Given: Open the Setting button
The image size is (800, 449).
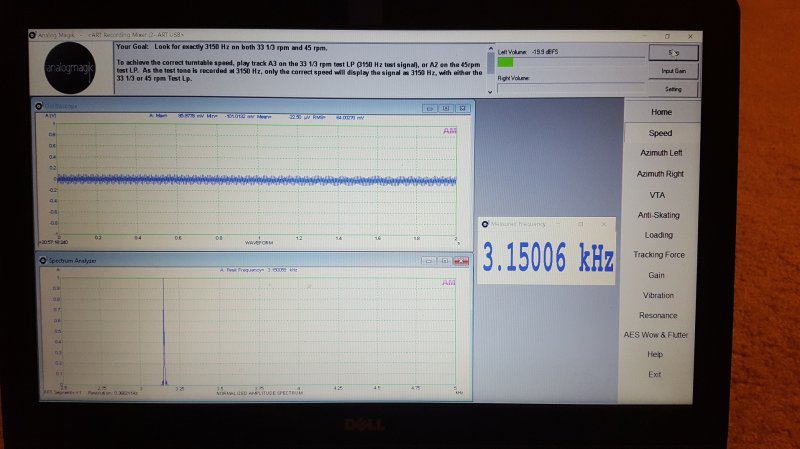Looking at the screenshot, I should 673,89.
